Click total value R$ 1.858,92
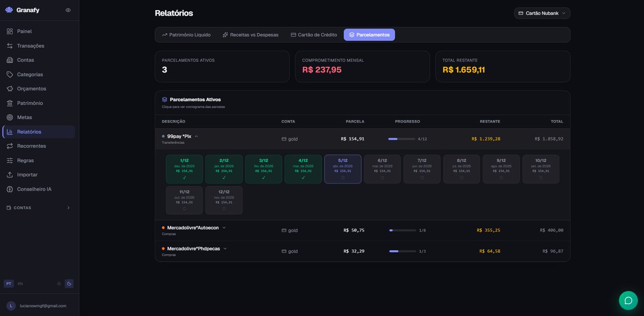This screenshot has width=644, height=316. tap(549, 139)
